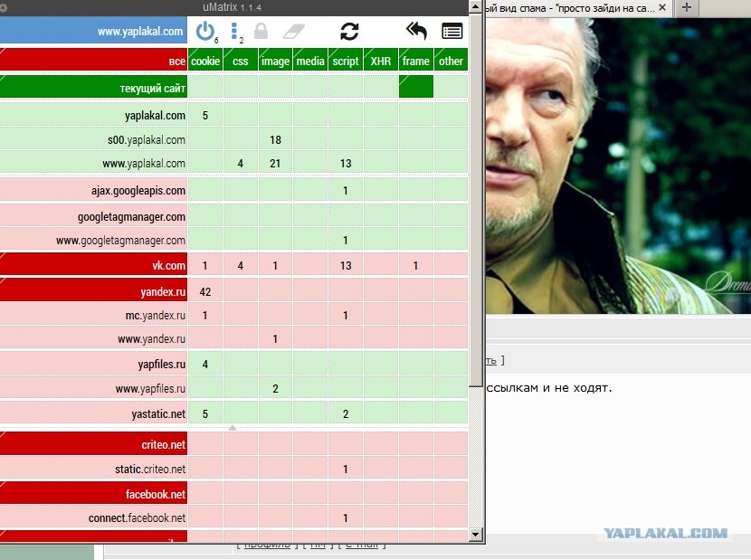Viewport: 751px width, 560px height.
Task: Click the www.yapfiles.ru row label
Action: 93,388
